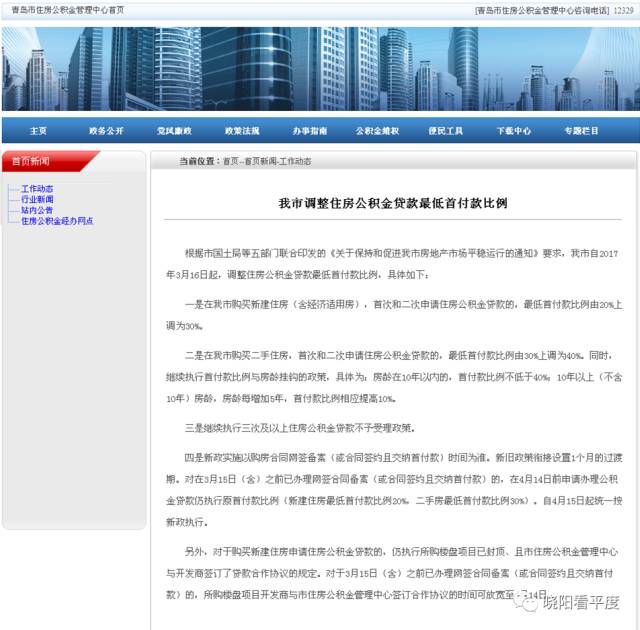
Task: Click the 青岛市住房公积金管理中心首页 top link
Action: 68,10
